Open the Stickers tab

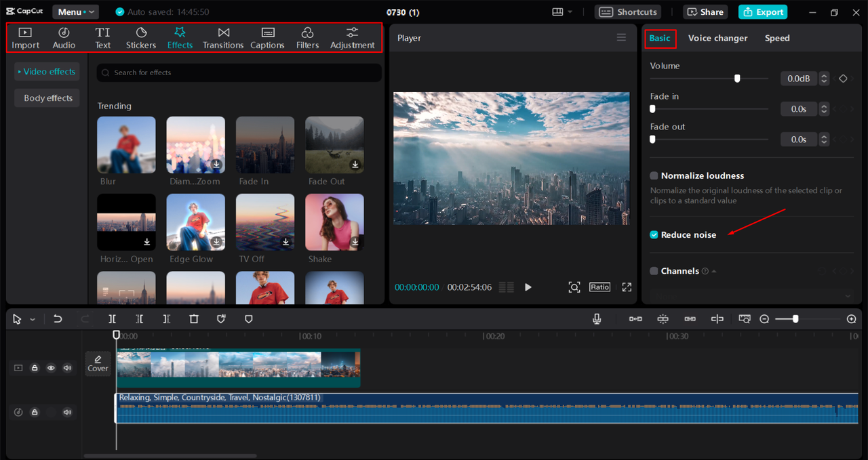point(141,38)
